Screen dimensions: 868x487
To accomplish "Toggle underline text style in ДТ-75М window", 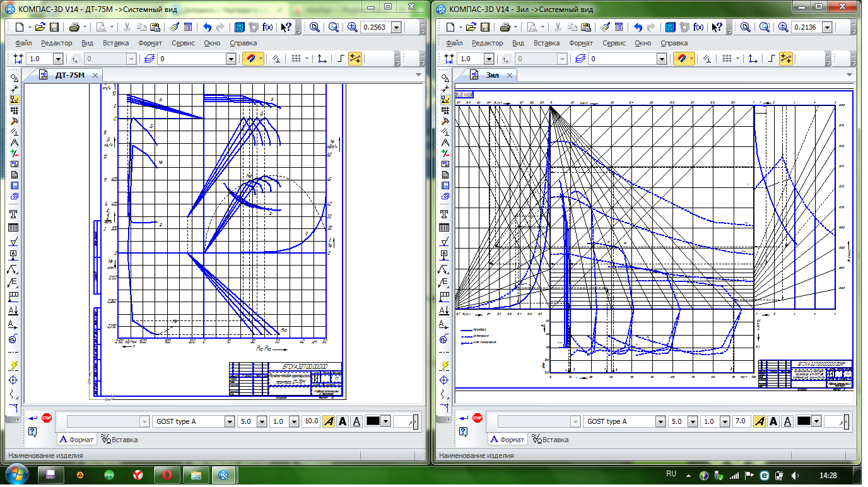I will tap(356, 421).
